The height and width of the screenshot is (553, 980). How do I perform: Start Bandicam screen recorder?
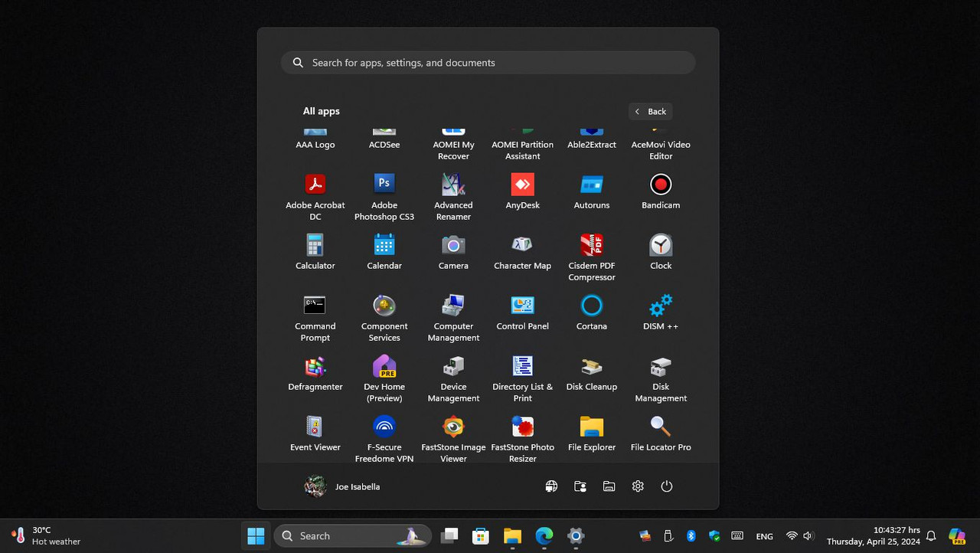(660, 191)
